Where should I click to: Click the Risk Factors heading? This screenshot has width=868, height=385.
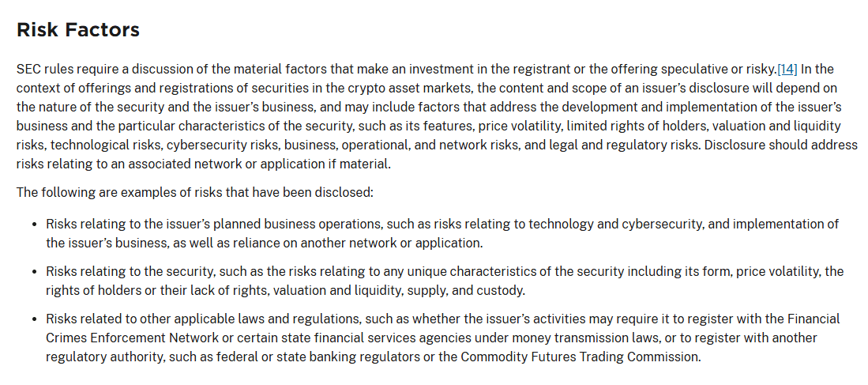pyautogui.click(x=78, y=29)
